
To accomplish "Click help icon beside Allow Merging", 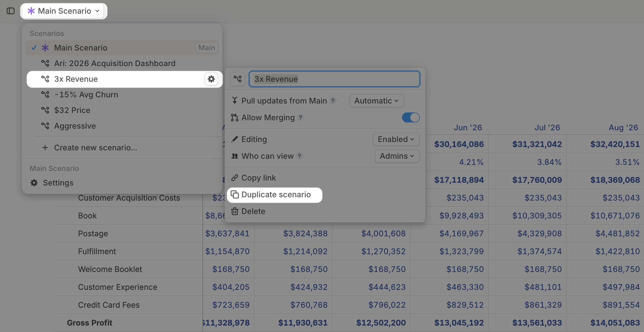I will click(301, 117).
